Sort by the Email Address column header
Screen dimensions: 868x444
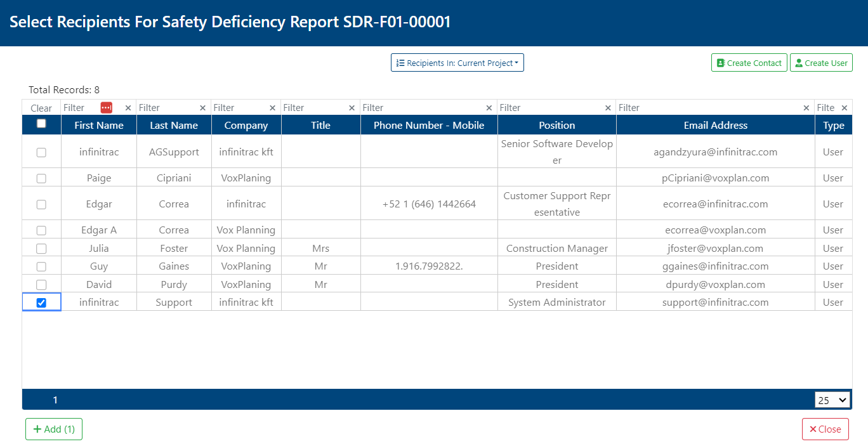pos(716,126)
